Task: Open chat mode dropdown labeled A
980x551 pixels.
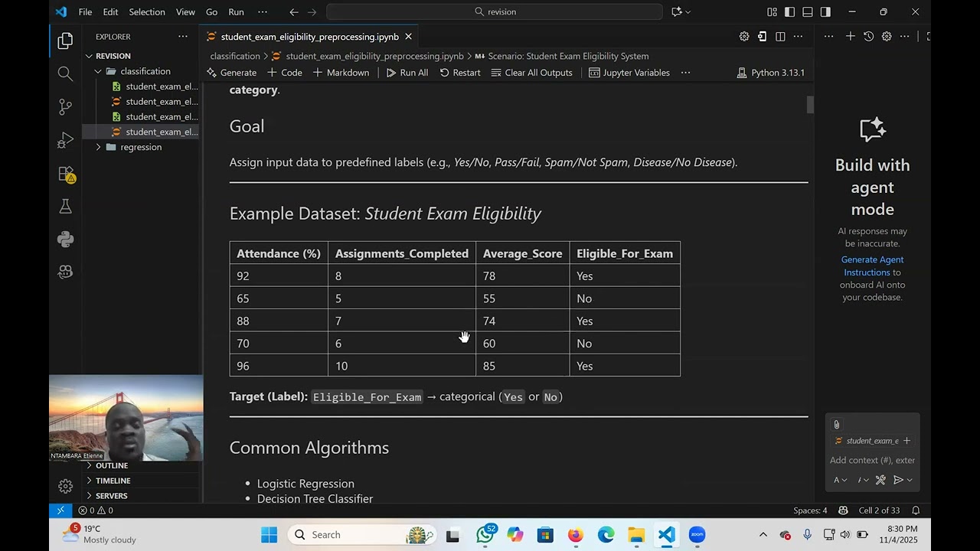Action: tap(841, 480)
